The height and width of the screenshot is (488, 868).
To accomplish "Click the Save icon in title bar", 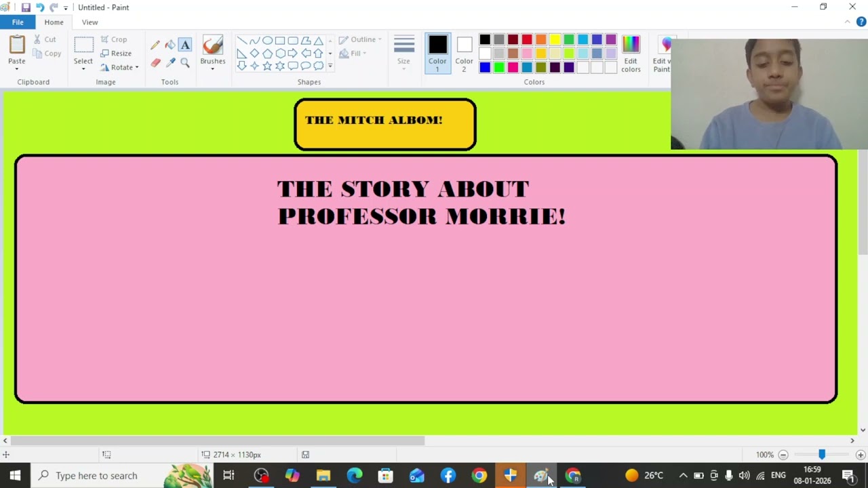I will coord(26,7).
